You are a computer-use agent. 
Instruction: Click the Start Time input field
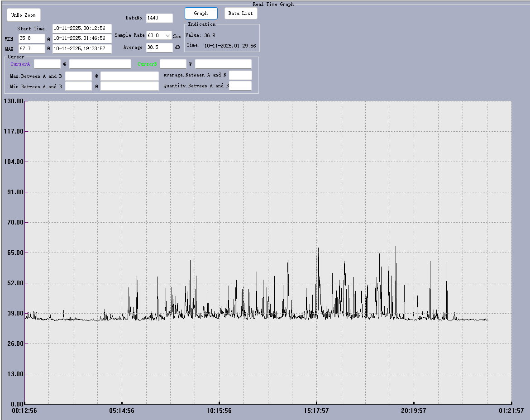[82, 29]
